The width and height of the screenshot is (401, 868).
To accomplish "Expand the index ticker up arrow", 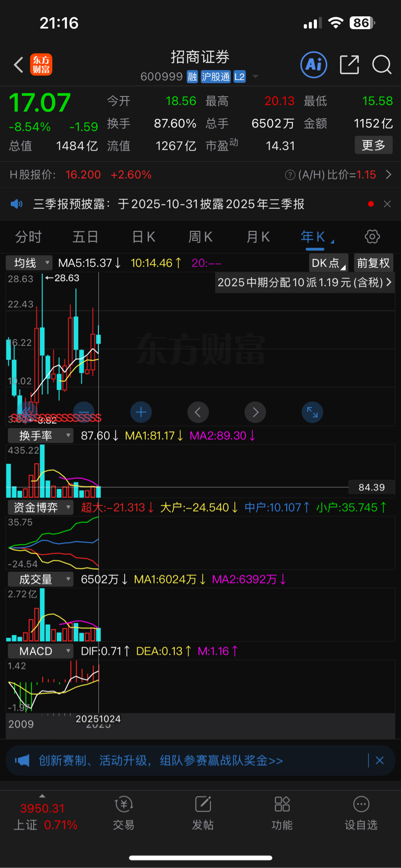I will (42, 796).
